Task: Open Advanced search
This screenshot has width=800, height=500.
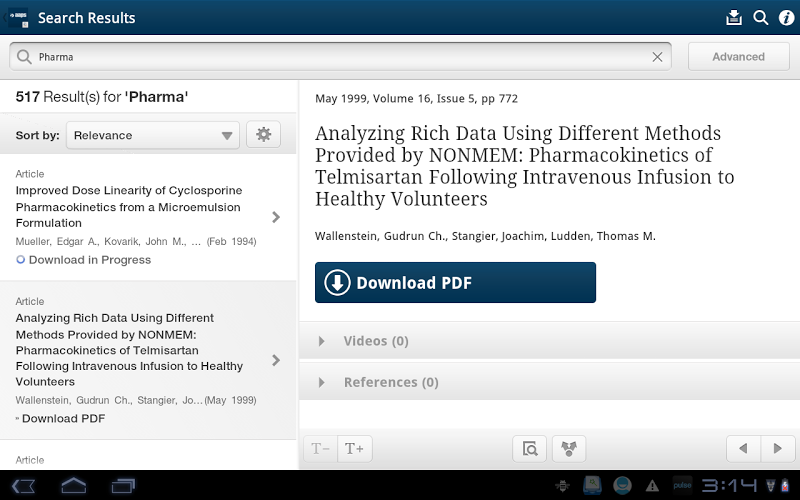Action: [x=738, y=57]
